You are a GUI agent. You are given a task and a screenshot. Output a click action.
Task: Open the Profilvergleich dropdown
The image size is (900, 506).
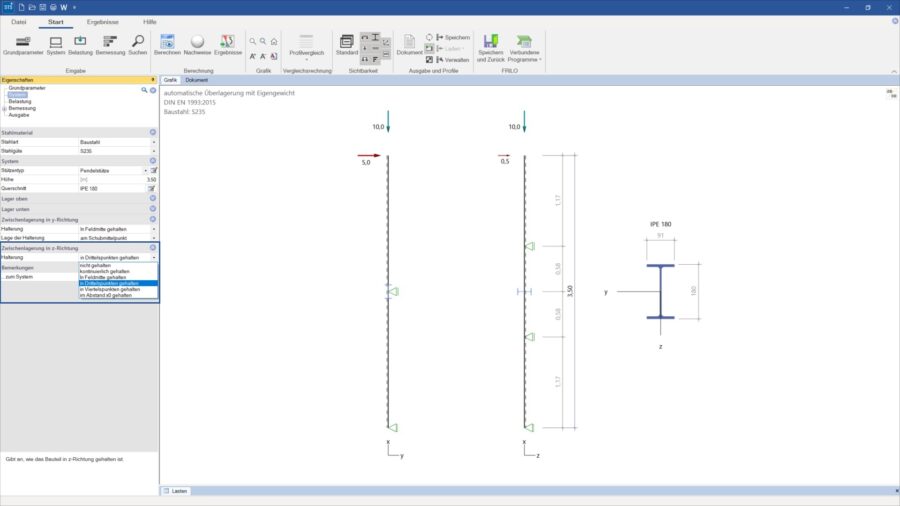coord(307,47)
